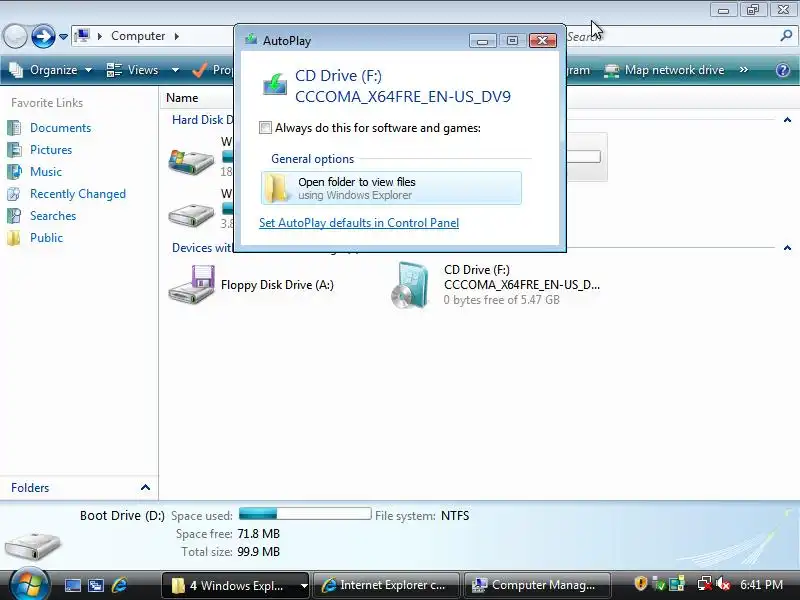This screenshot has height=600, width=800.
Task: Click the Windows Start orb
Action: (x=29, y=585)
